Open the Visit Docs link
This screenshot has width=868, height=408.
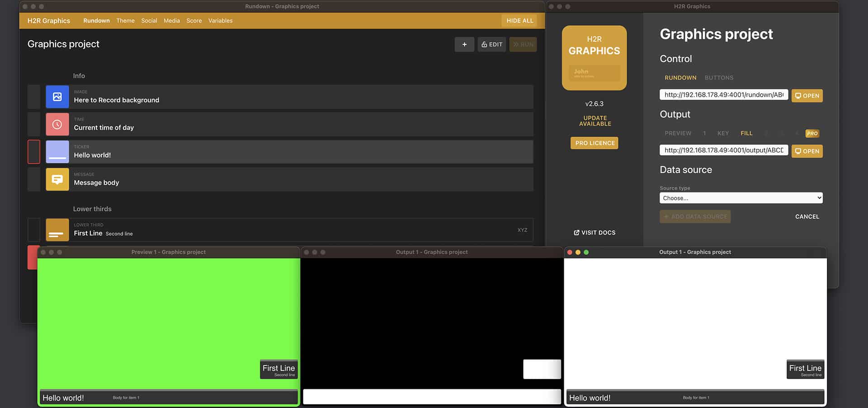click(594, 232)
